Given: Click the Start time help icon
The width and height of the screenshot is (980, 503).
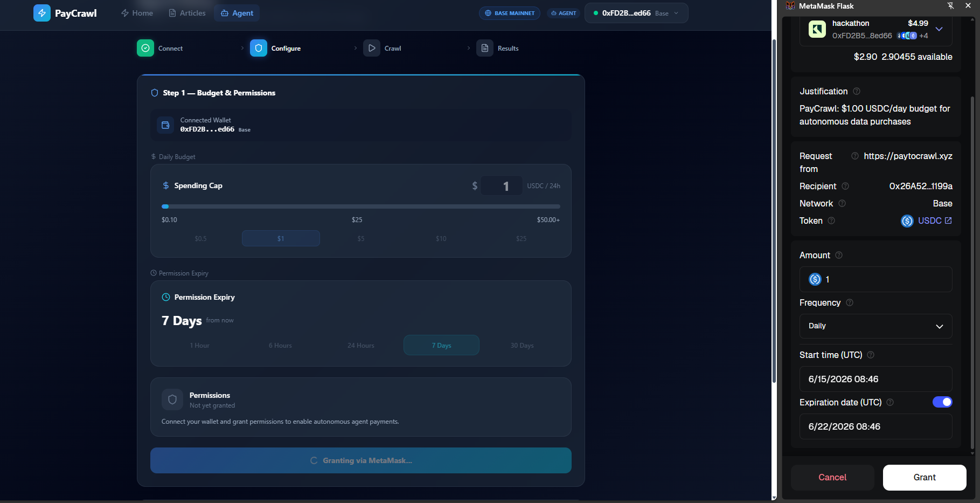Looking at the screenshot, I should point(871,355).
